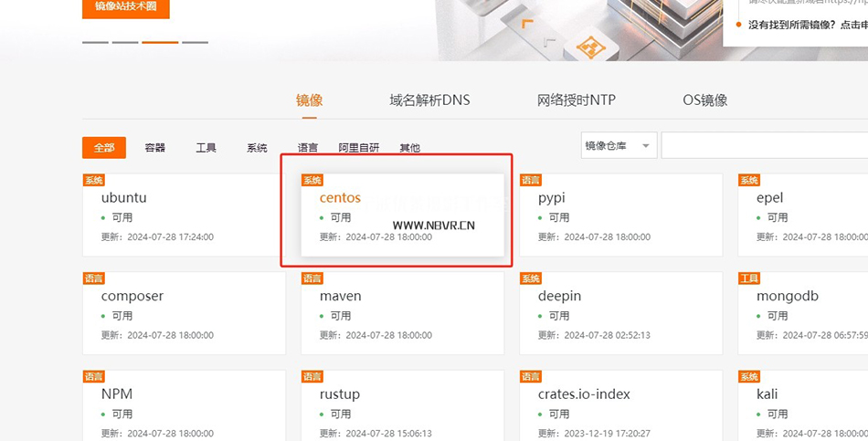Open the 域名解析DNS tab

point(429,100)
